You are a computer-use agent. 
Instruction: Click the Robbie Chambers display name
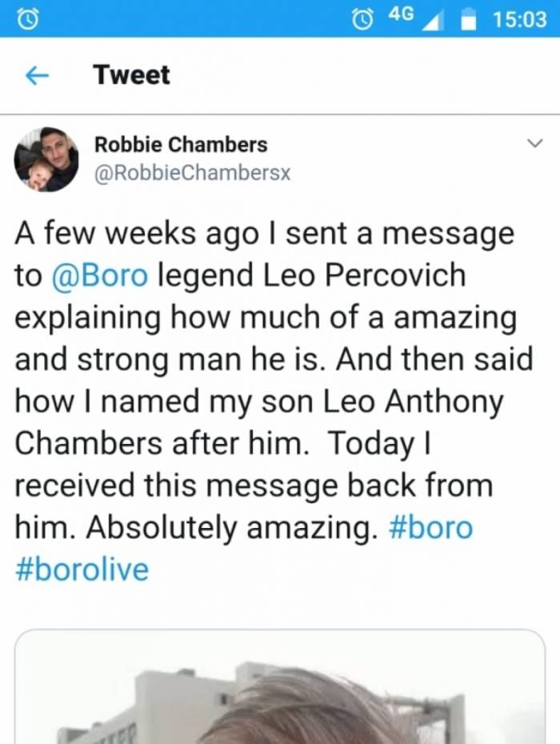click(x=181, y=145)
